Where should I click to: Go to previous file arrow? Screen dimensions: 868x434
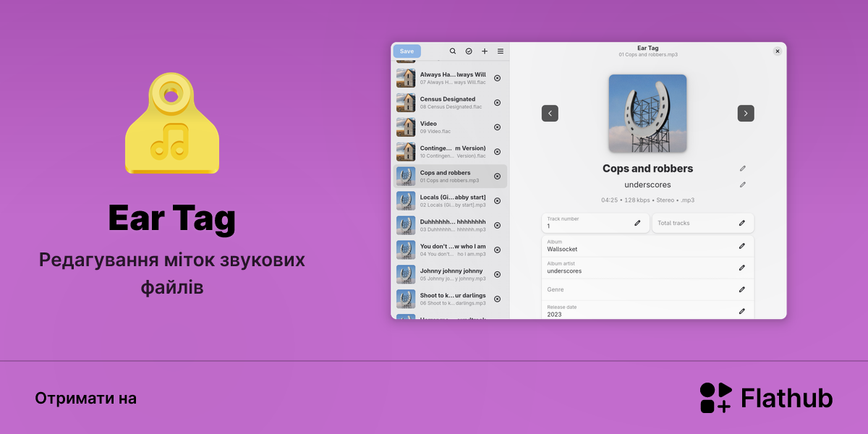[550, 113]
